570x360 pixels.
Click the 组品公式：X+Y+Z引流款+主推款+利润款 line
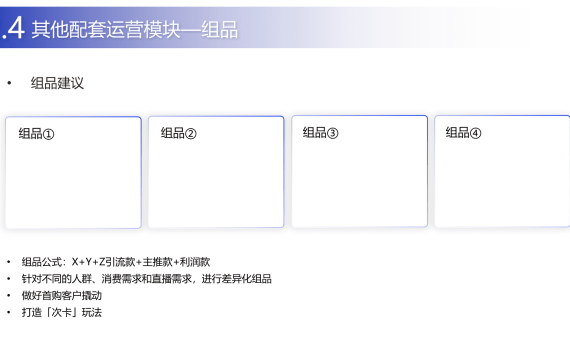[116, 262]
